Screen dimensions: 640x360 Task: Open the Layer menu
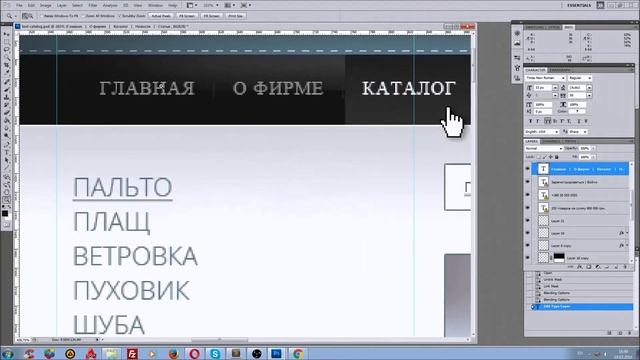62,5
